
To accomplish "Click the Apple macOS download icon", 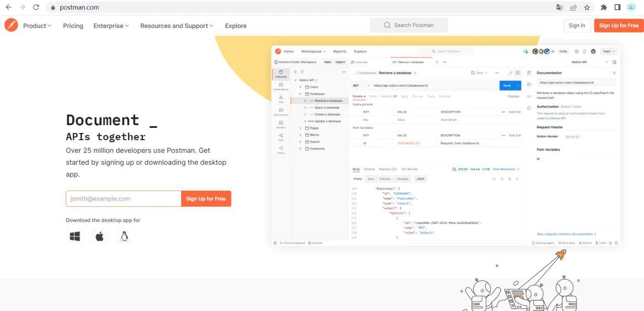I will pos(99,236).
